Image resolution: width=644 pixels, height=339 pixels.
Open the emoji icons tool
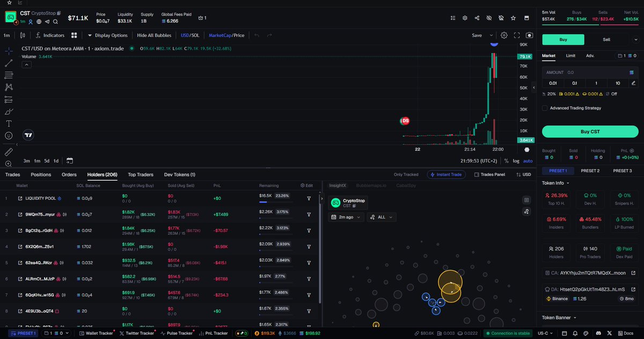[x=9, y=135]
